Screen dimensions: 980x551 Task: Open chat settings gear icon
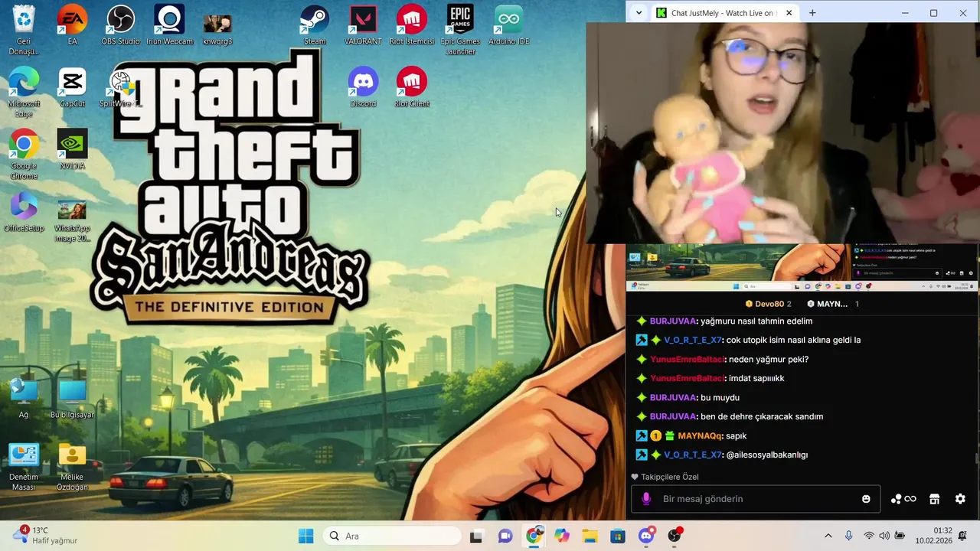click(x=960, y=499)
